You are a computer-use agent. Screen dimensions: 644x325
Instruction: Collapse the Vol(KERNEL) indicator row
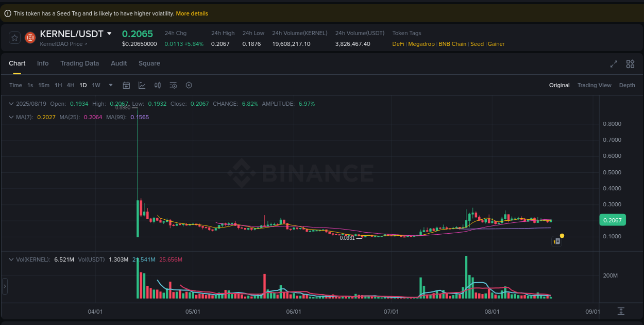[x=10, y=259]
